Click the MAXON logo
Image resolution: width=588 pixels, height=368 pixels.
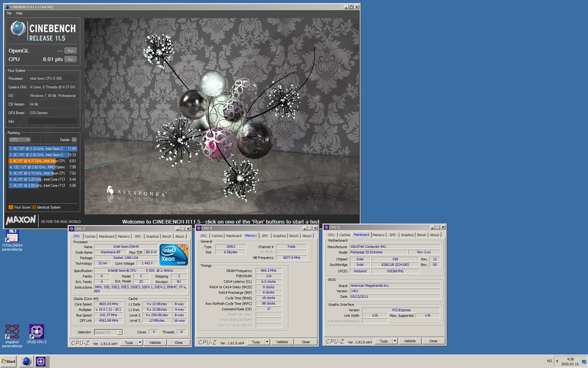point(21,220)
